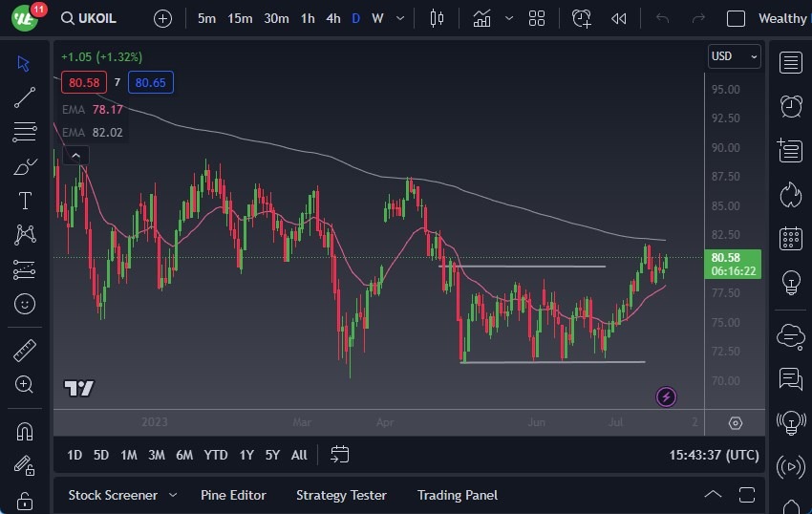Toggle the layout fullscreen square checkbox

coord(736,18)
